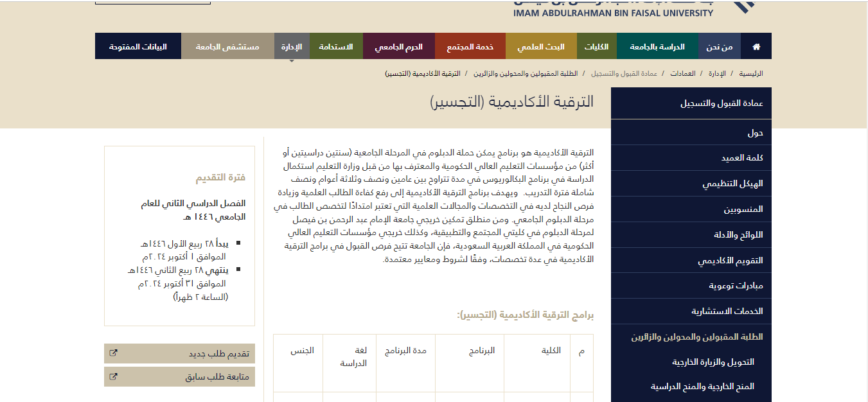Viewport: 868px width, 402px height.
Task: Open "الخدمات الاستشارية" in the sidebar
Action: click(x=691, y=311)
